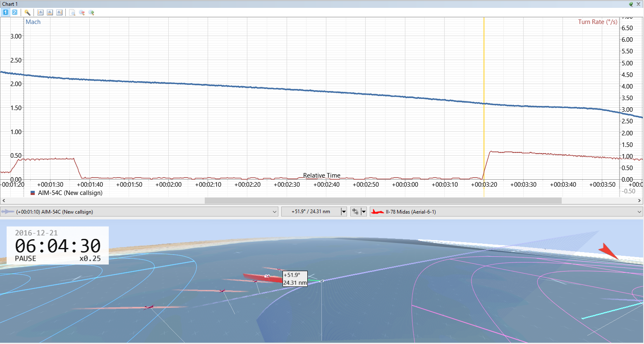
Task: Select the chart '1' toolbar button
Action: 5,12
